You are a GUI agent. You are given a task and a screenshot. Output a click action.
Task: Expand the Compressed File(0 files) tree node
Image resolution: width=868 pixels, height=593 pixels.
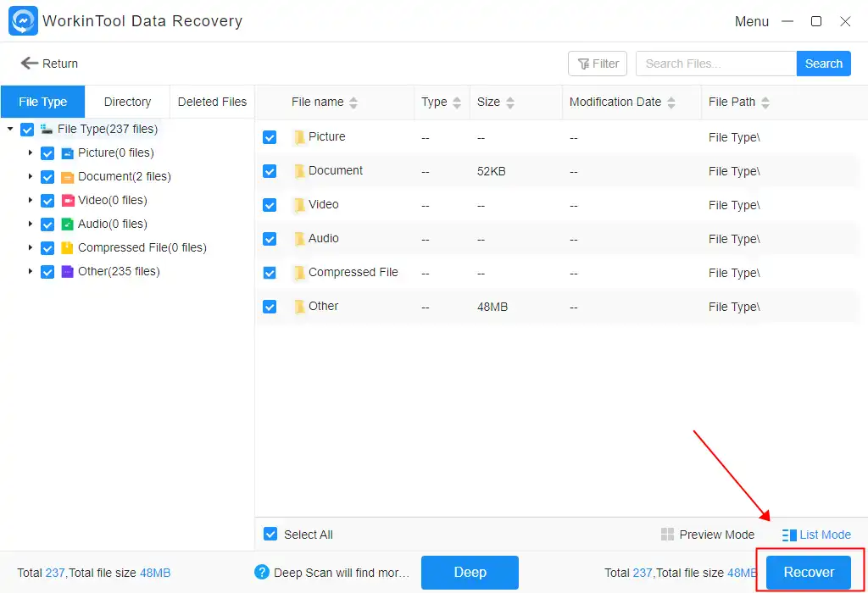tap(31, 247)
